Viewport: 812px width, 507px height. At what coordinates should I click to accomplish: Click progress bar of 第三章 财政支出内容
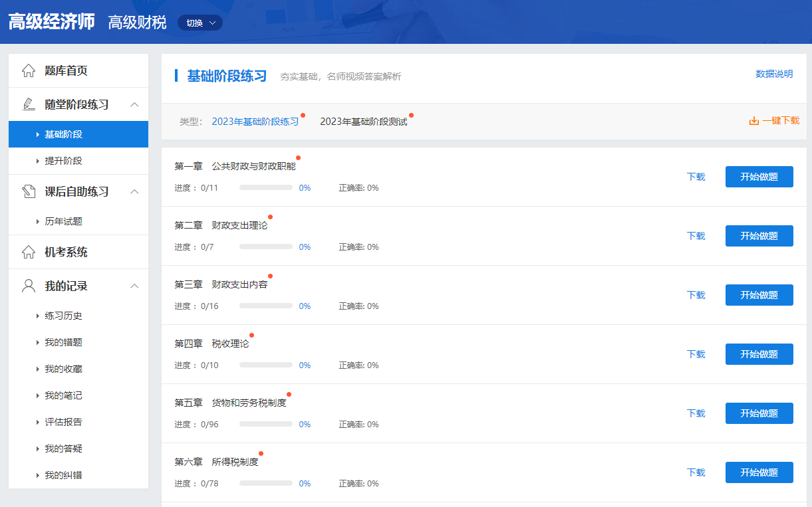click(x=266, y=306)
